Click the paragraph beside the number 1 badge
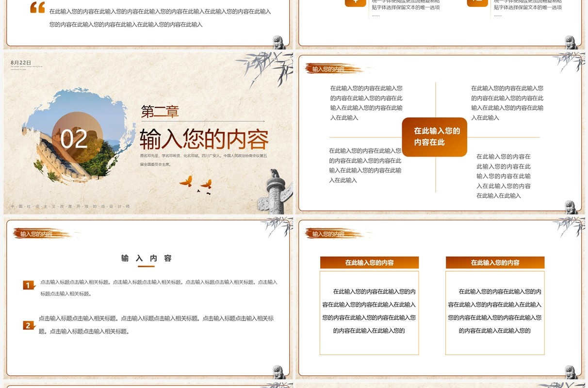Image resolution: width=588 pixels, height=388 pixels. tap(159, 288)
